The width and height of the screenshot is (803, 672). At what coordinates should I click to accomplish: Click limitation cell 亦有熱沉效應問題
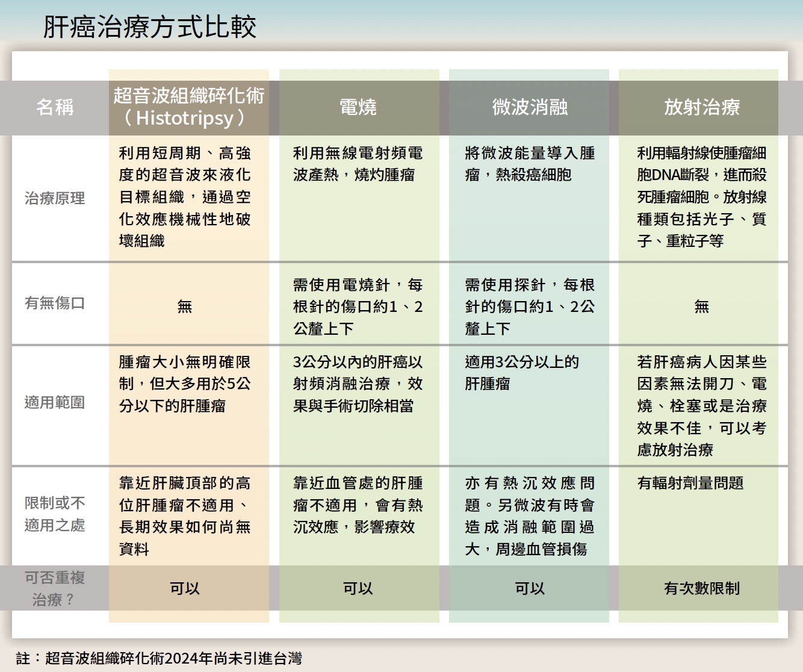point(530,516)
